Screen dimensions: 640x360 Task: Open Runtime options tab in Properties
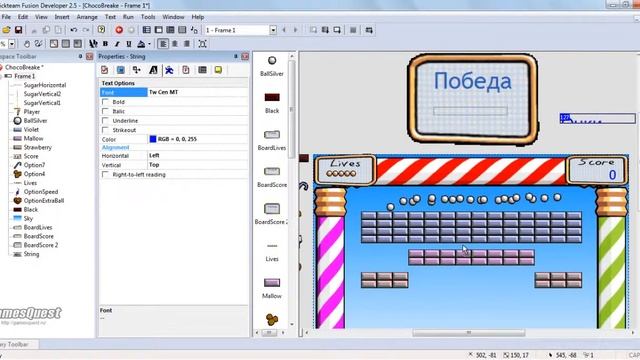point(186,70)
